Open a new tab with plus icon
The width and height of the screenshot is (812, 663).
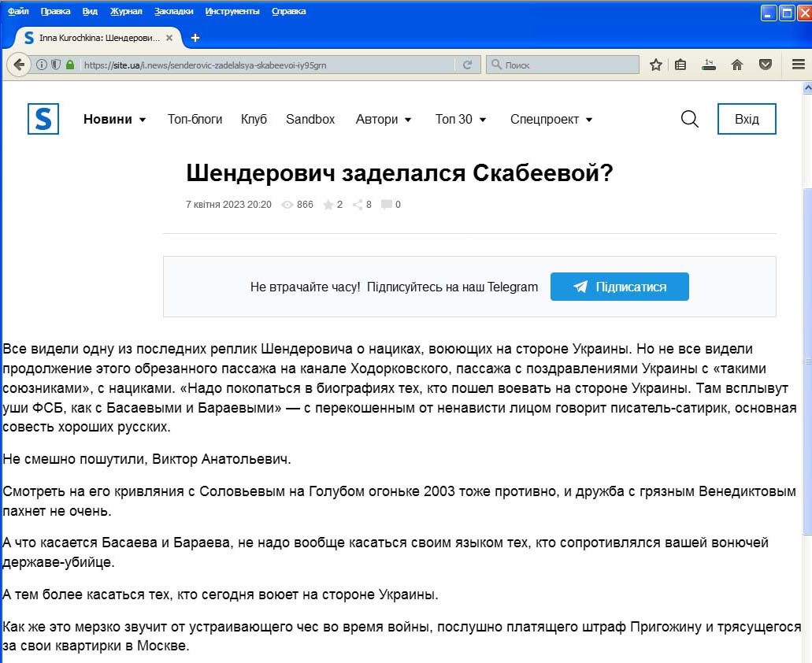coord(195,38)
